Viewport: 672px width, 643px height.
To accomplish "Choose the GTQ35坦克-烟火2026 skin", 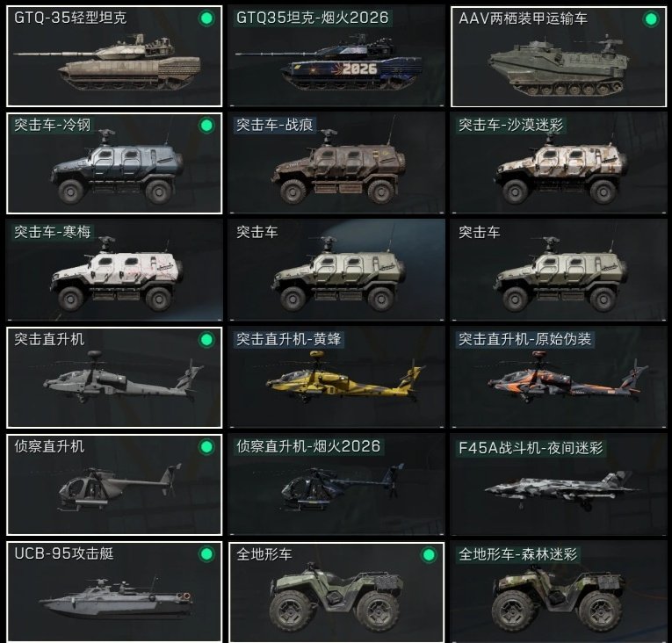I will 336,56.
